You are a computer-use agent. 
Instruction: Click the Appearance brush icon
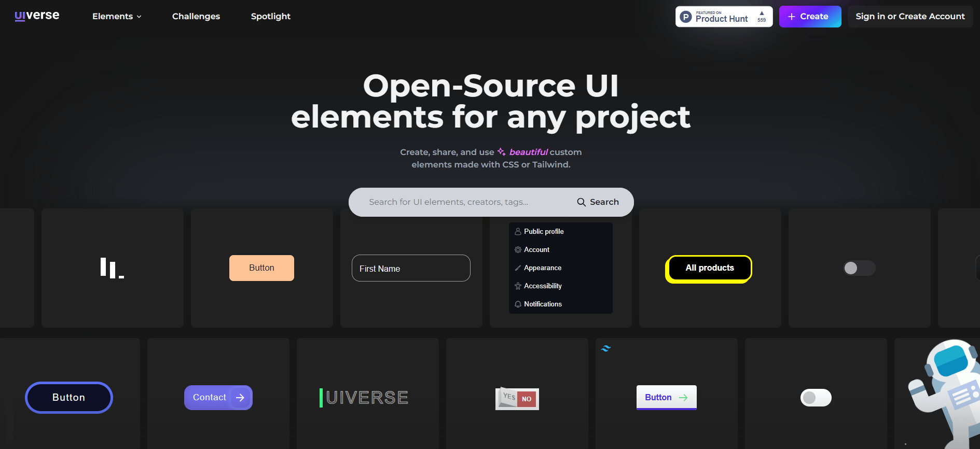tap(518, 268)
